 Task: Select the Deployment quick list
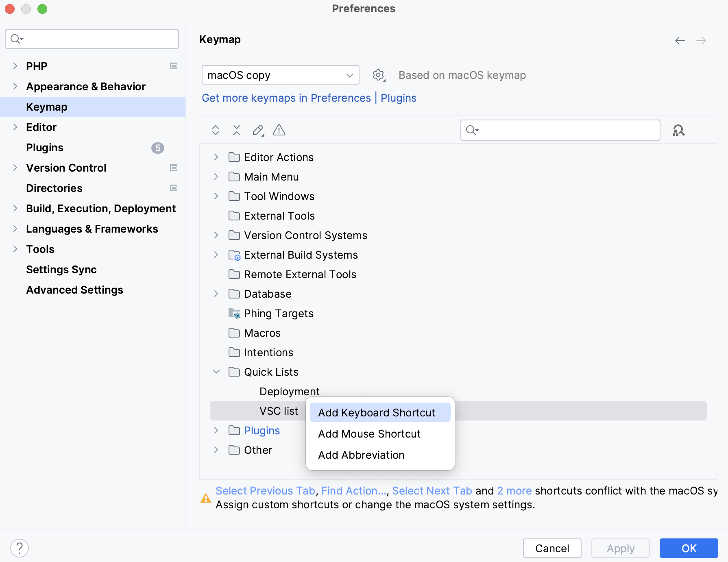[289, 391]
